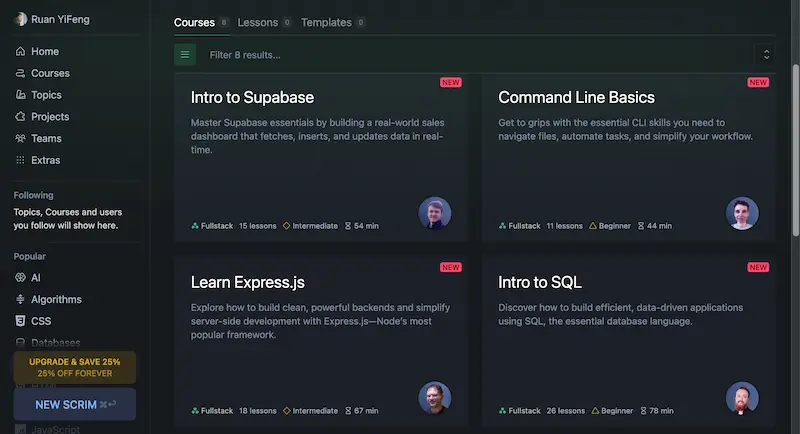The width and height of the screenshot is (800, 434).
Task: Open Topics in the sidebar
Action: point(38,95)
